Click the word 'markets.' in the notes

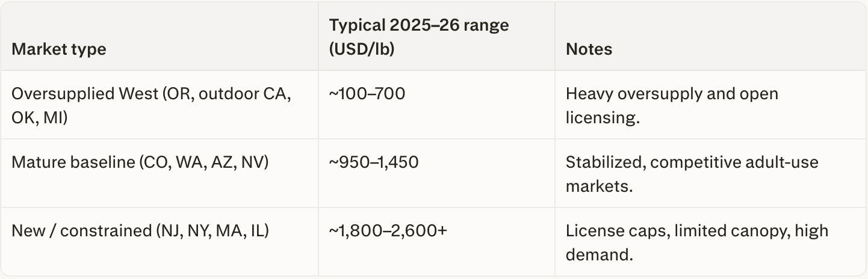[599, 186]
